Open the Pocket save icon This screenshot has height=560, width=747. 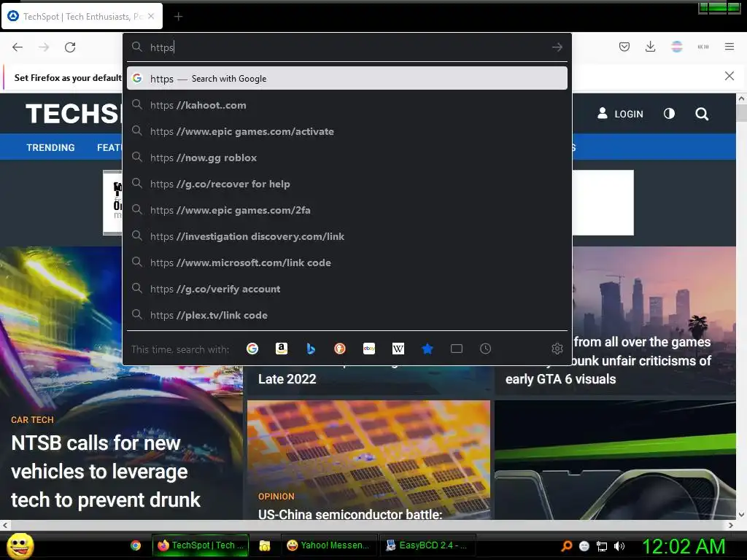click(x=624, y=47)
